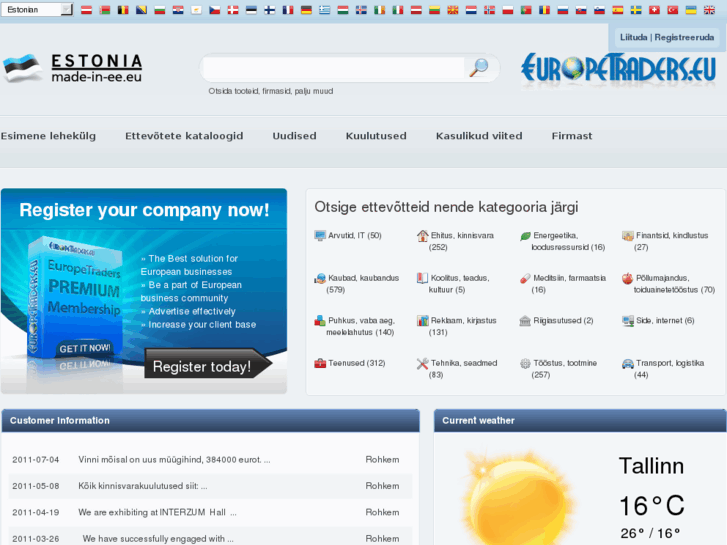This screenshot has width=727, height=545.
Task: Click the United Kingdom flag icon
Action: click(x=709, y=10)
